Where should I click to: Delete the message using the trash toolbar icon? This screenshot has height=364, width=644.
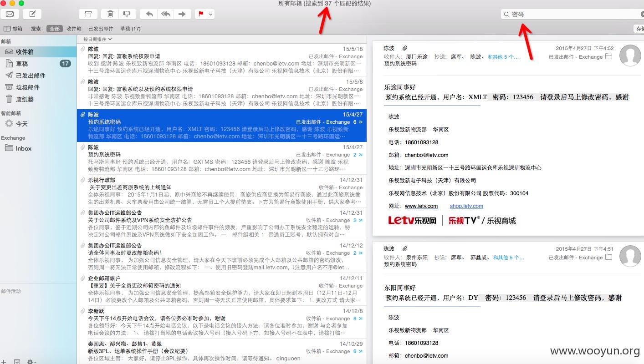coord(110,14)
